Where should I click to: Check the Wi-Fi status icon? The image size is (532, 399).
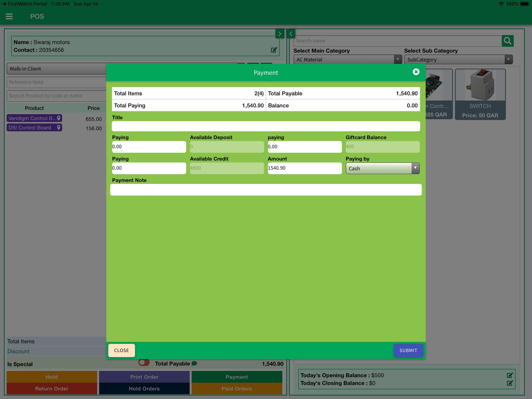coord(501,4)
